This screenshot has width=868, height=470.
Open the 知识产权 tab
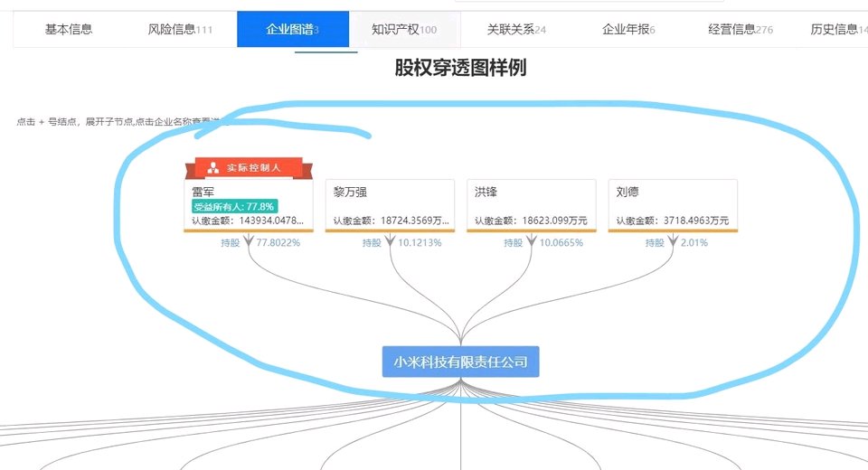point(404,29)
